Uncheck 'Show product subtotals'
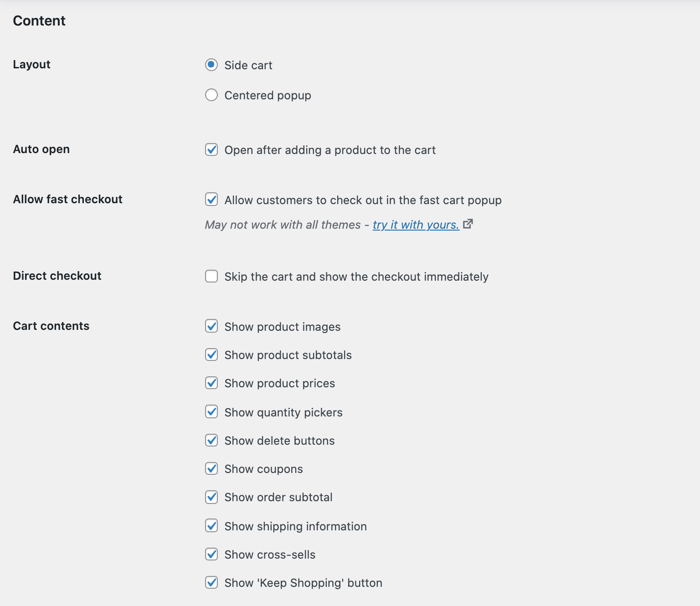Screen dimensions: 700x606 [x=211, y=355]
